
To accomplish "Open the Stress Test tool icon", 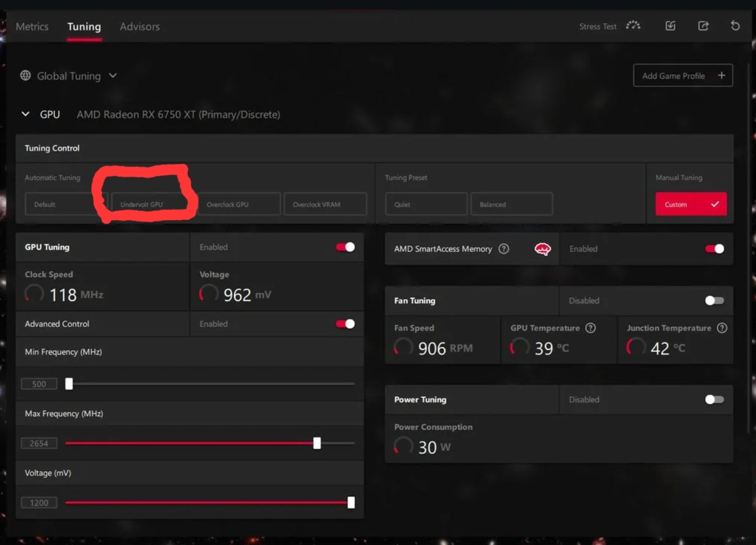I will tap(633, 26).
